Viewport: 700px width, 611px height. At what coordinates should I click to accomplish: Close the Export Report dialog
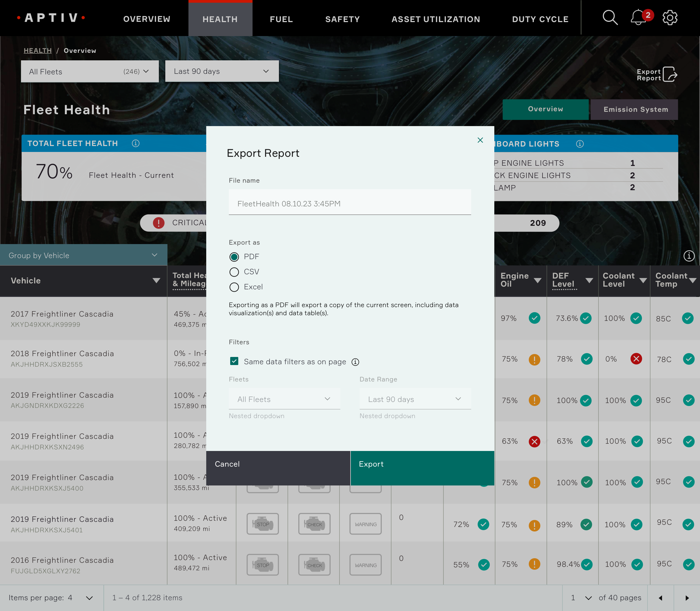pyautogui.click(x=480, y=140)
